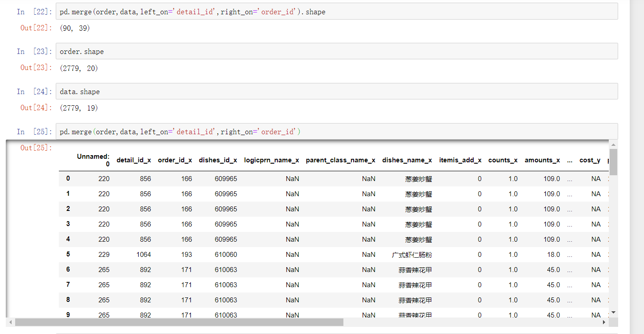The image size is (644, 334).
Task: Click the Out[23] prompt label
Action: [x=36, y=68]
